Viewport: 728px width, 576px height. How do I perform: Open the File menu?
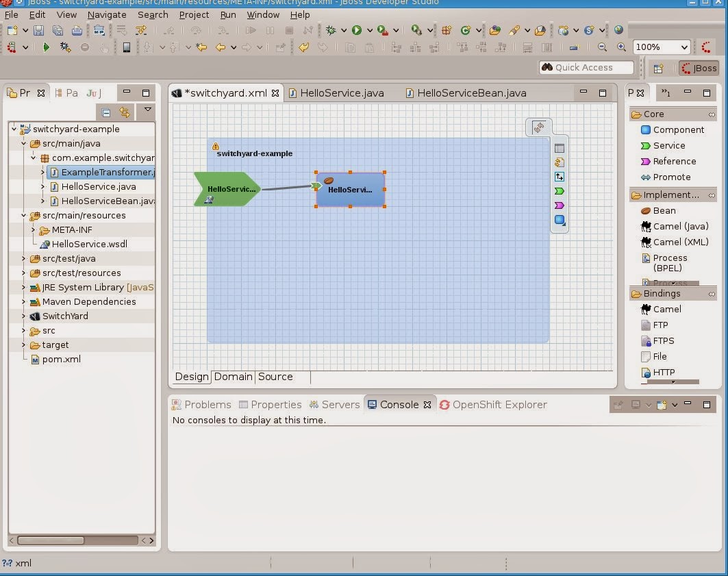pyautogui.click(x=11, y=15)
